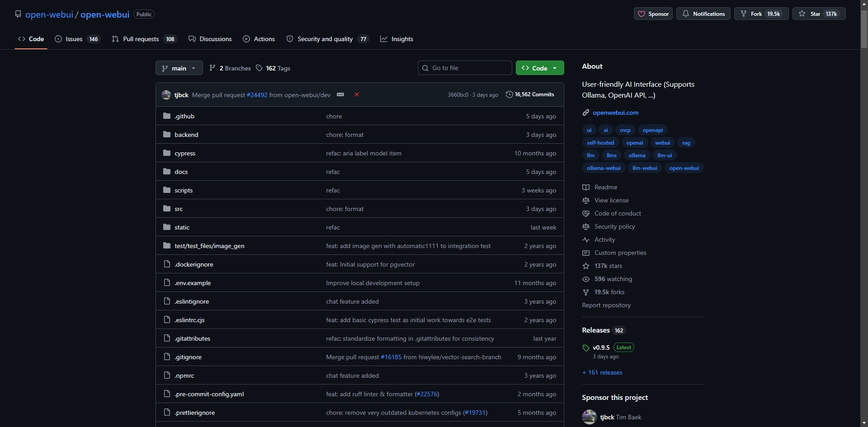Click the .eslintignore file icon
Image resolution: width=868 pixels, height=427 pixels.
pos(167,301)
